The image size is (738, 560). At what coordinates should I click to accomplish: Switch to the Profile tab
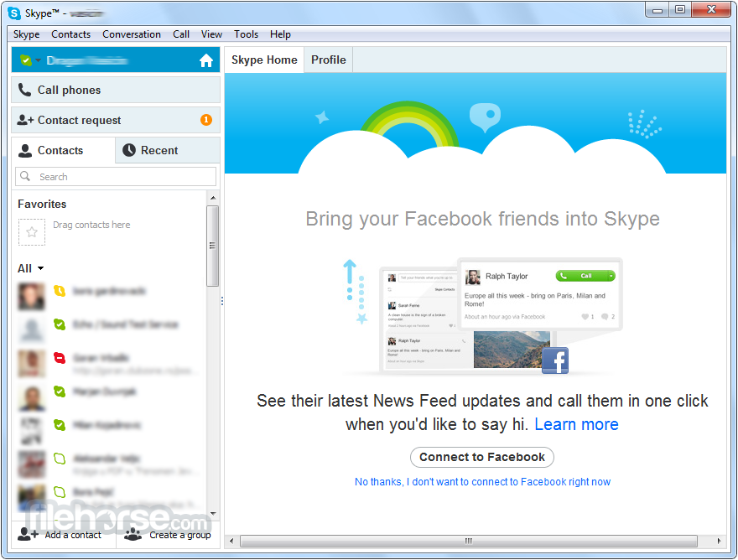coord(328,60)
